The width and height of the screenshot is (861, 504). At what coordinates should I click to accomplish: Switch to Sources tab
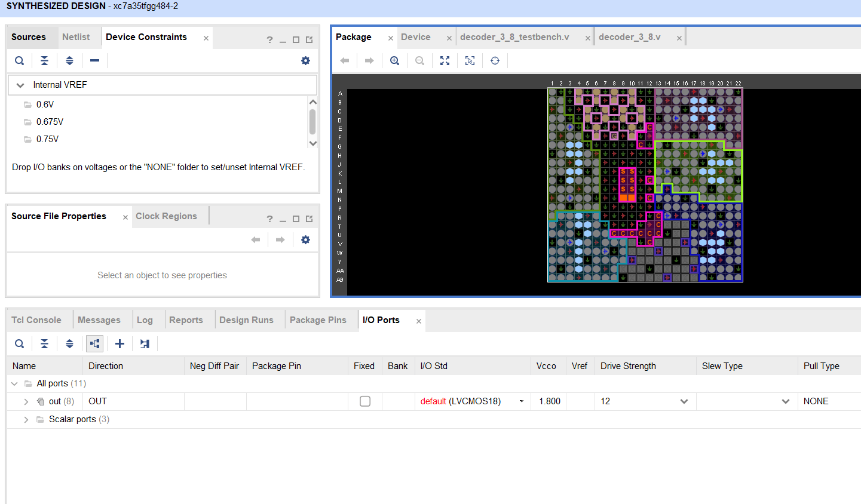click(x=29, y=37)
